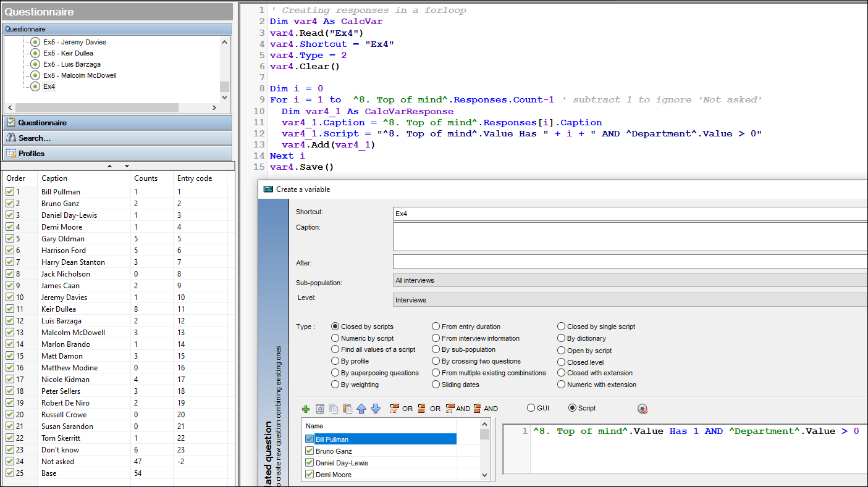Click the delete response trash icon
Viewport: 868px width, 487px height.
[x=320, y=409]
